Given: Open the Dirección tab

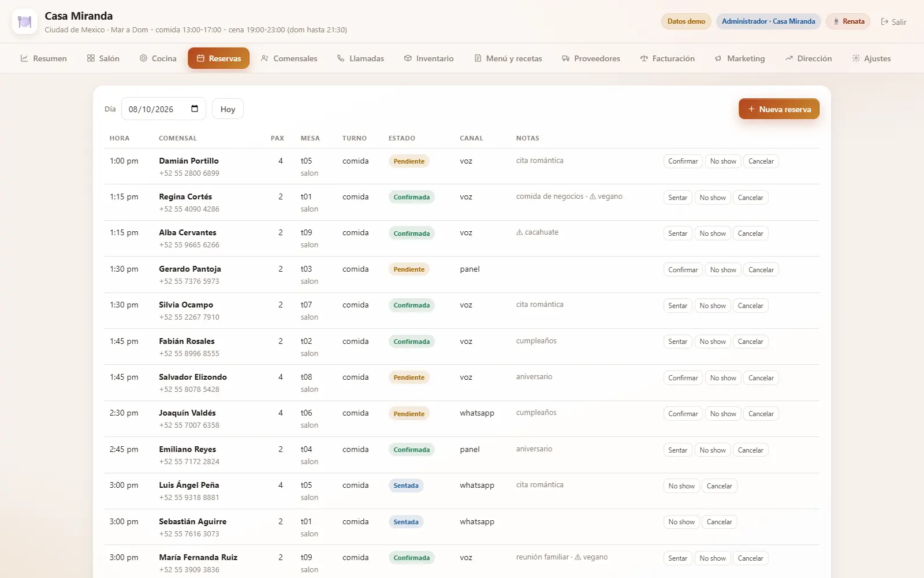Looking at the screenshot, I should [x=808, y=58].
